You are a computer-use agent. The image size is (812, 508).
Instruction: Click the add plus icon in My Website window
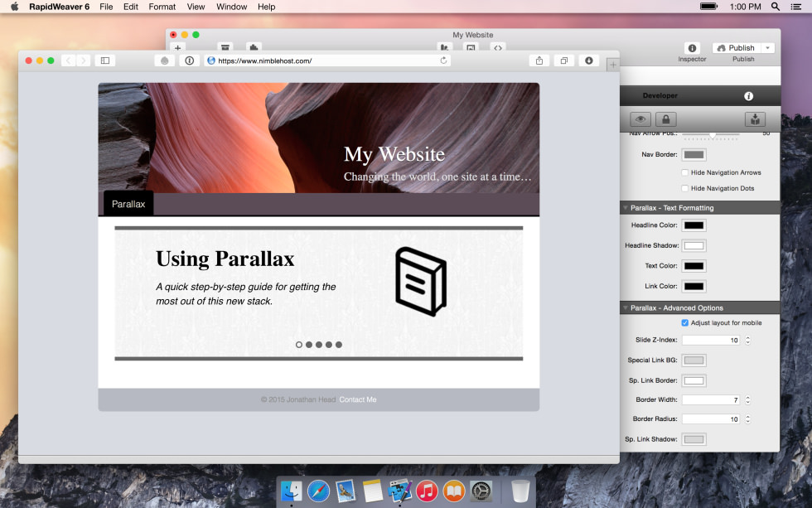click(177, 47)
